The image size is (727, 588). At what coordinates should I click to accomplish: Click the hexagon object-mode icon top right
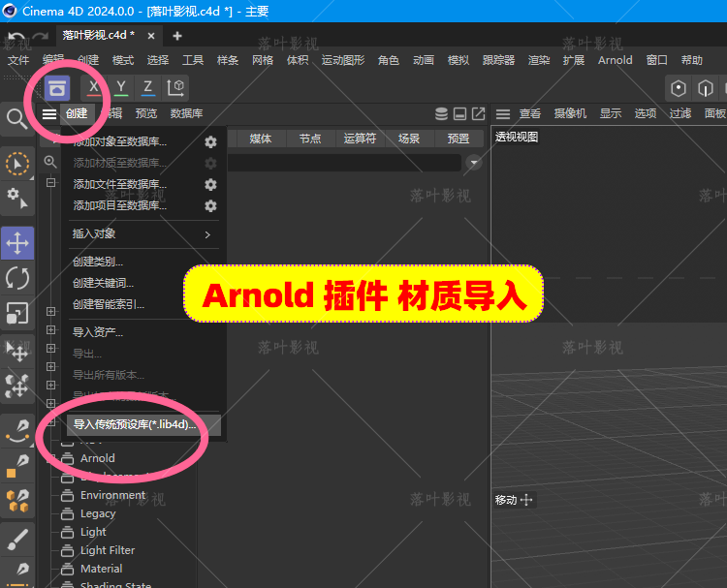click(679, 88)
